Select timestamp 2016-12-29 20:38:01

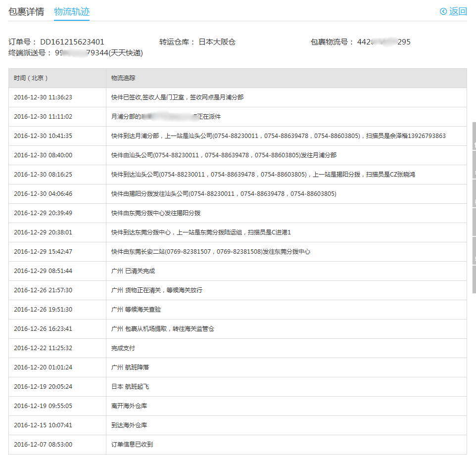pyautogui.click(x=43, y=232)
